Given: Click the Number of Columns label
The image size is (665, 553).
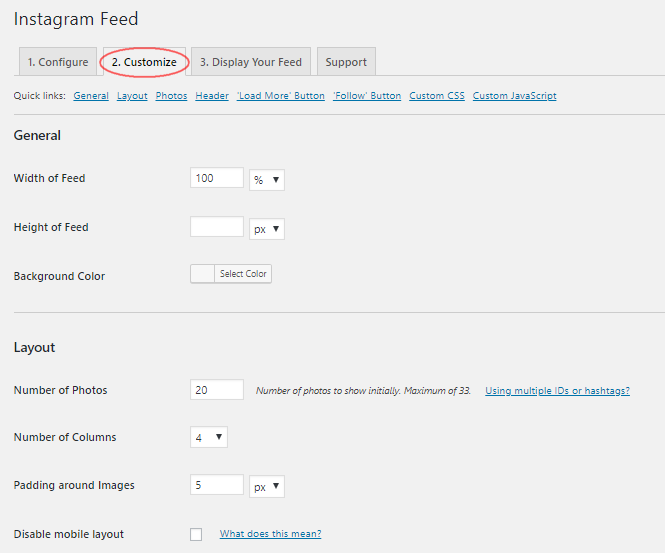Looking at the screenshot, I should (65, 437).
